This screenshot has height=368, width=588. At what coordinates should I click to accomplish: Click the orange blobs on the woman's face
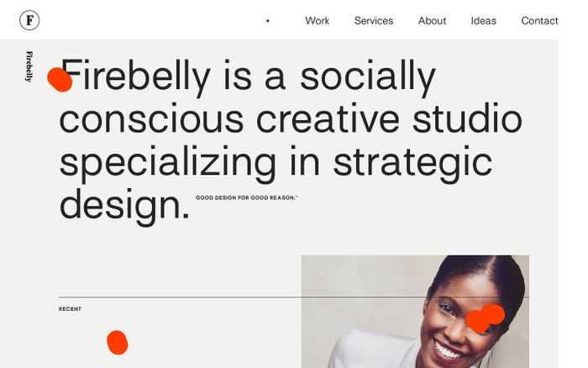(x=485, y=318)
